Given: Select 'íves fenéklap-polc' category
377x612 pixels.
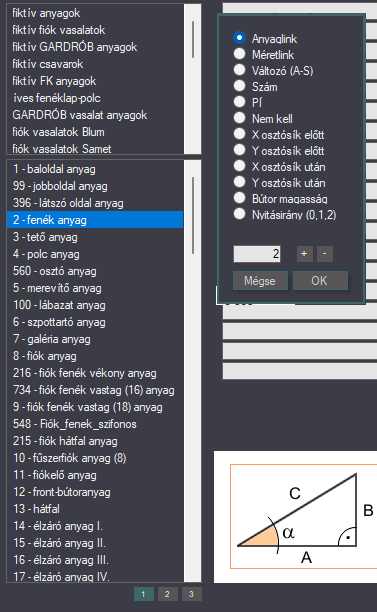Looking at the screenshot, I should (95, 98).
